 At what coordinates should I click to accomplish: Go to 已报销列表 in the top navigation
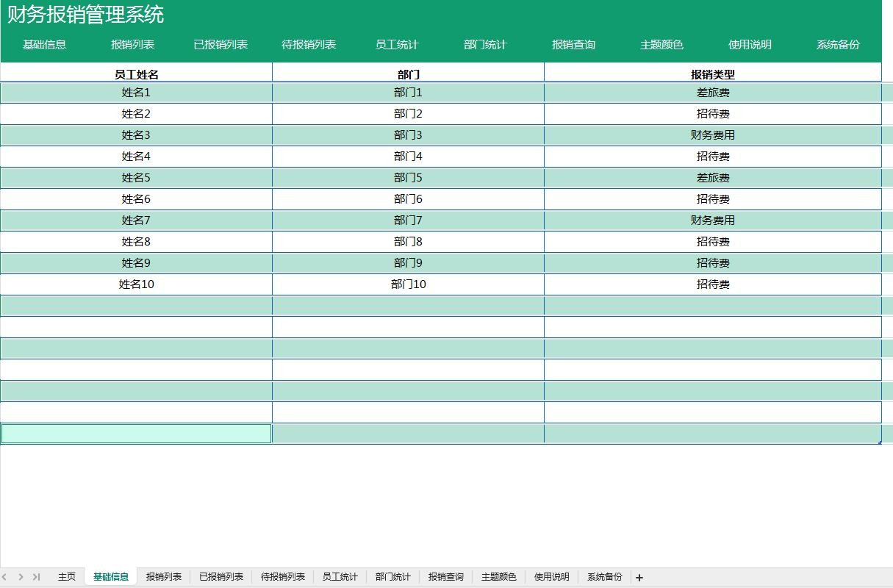pyautogui.click(x=220, y=45)
